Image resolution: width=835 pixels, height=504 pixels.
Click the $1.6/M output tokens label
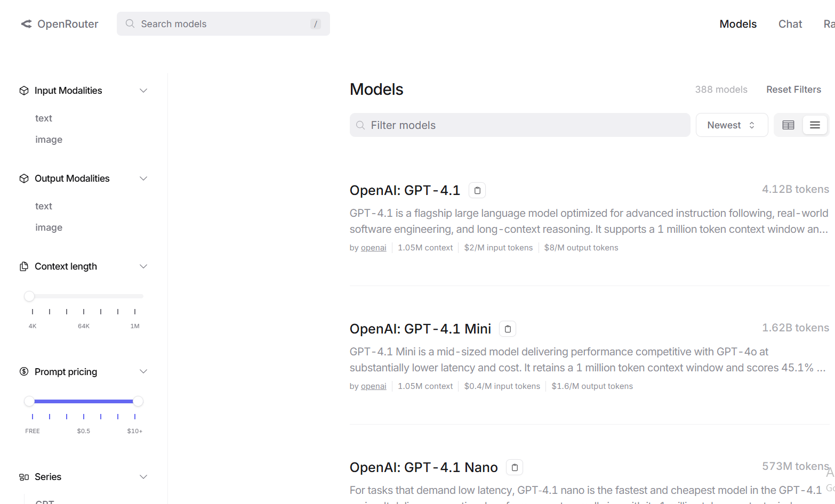point(592,386)
